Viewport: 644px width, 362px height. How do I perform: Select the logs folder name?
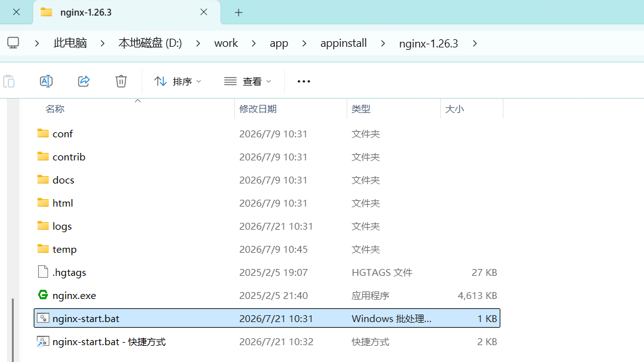62,227
